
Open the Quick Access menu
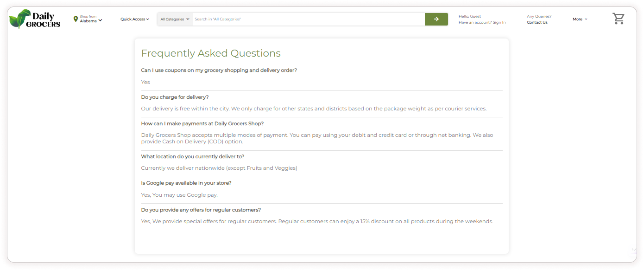click(134, 19)
